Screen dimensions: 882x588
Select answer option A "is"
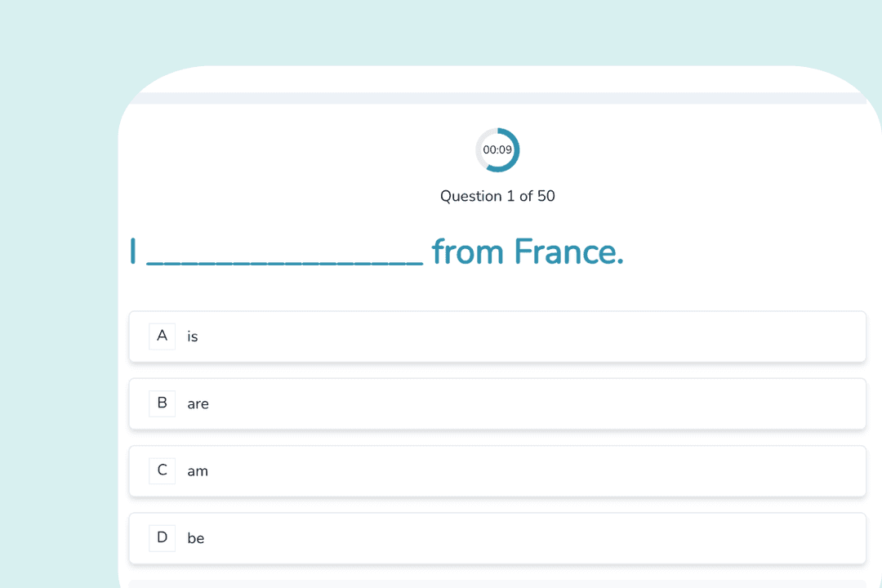click(497, 336)
